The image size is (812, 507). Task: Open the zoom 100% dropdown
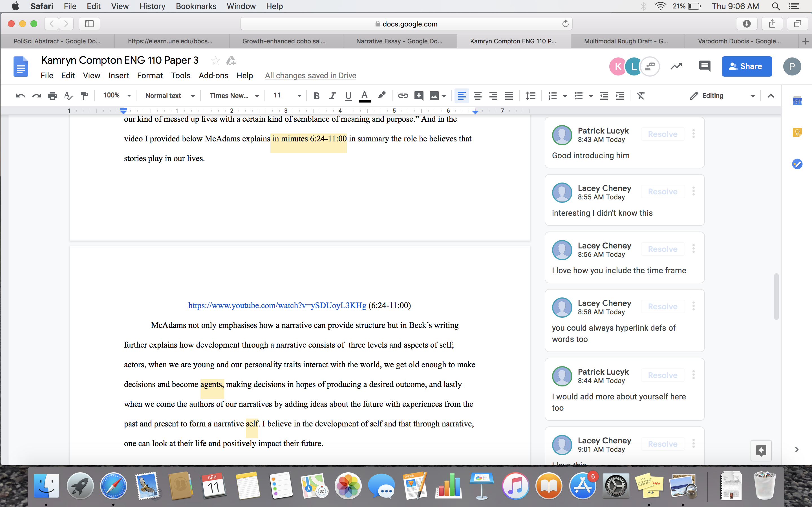(116, 95)
